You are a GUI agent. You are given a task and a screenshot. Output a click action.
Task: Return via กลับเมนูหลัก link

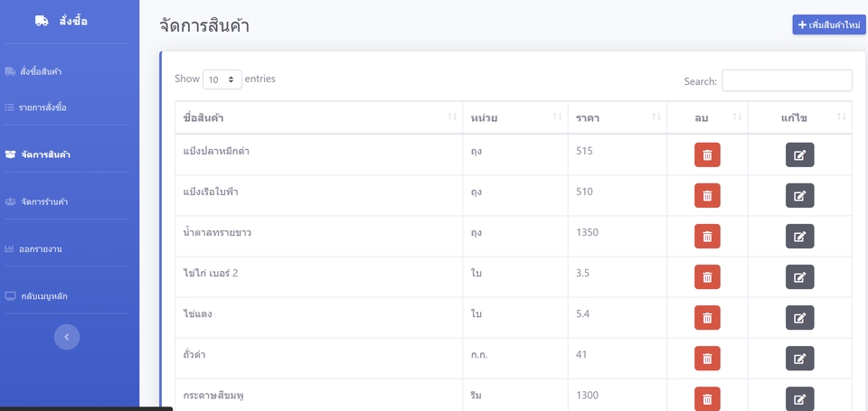pos(43,296)
